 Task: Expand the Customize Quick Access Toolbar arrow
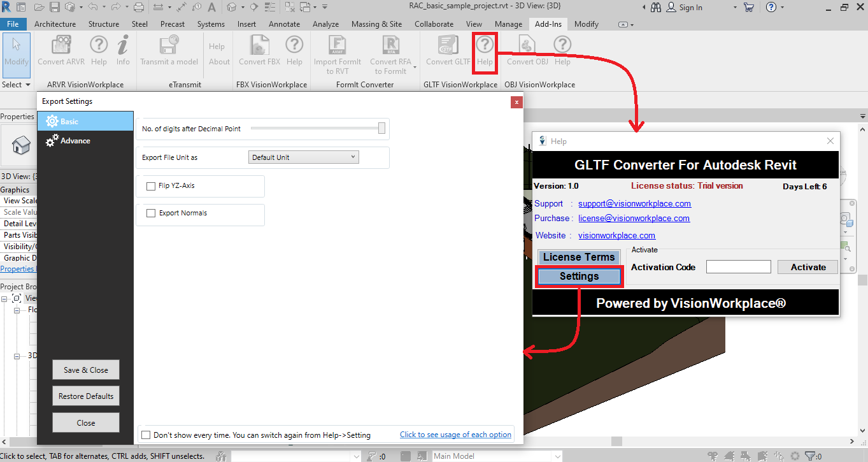tap(325, 8)
